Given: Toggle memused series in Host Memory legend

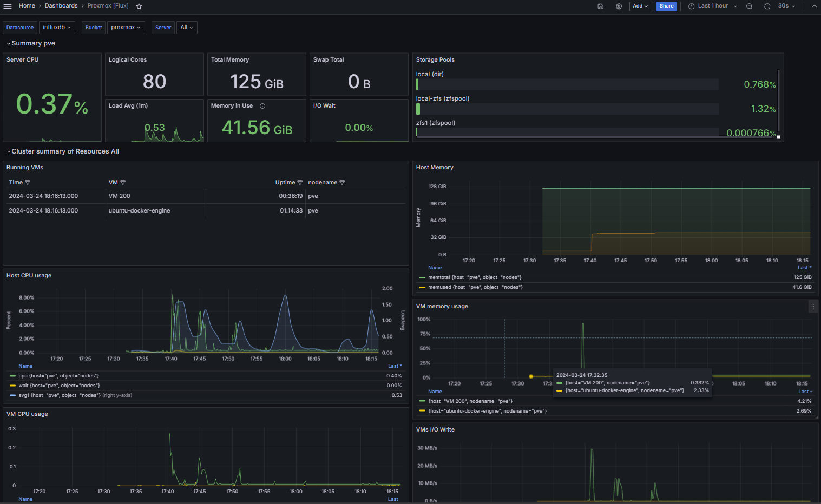Looking at the screenshot, I should (x=475, y=287).
